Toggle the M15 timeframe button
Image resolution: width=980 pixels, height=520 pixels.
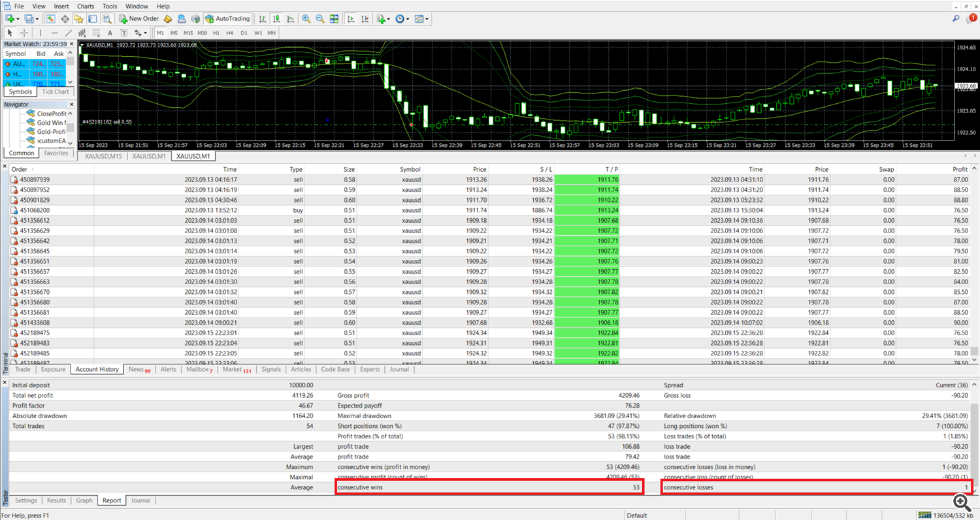[188, 33]
